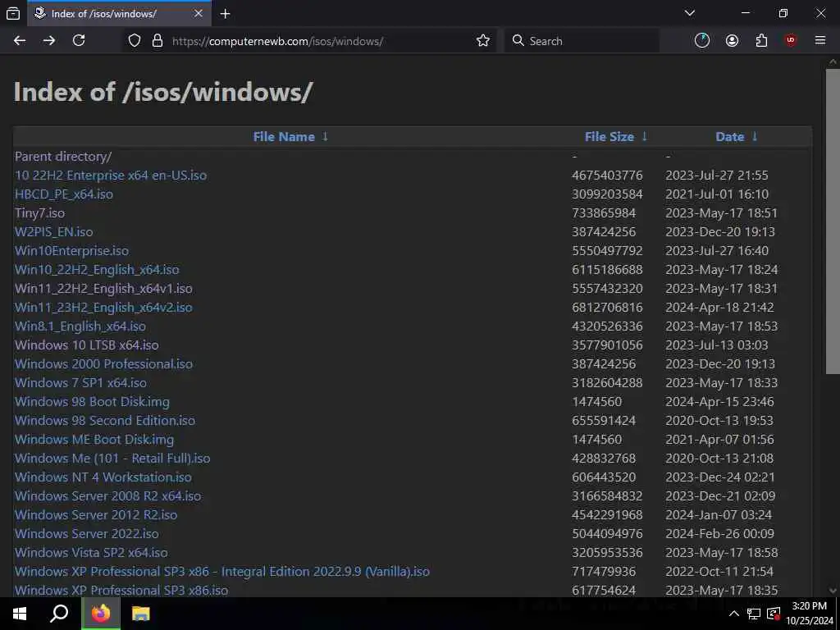This screenshot has height=630, width=840.
Task: Open Windows 10 LTSB x64.iso link
Action: click(86, 345)
